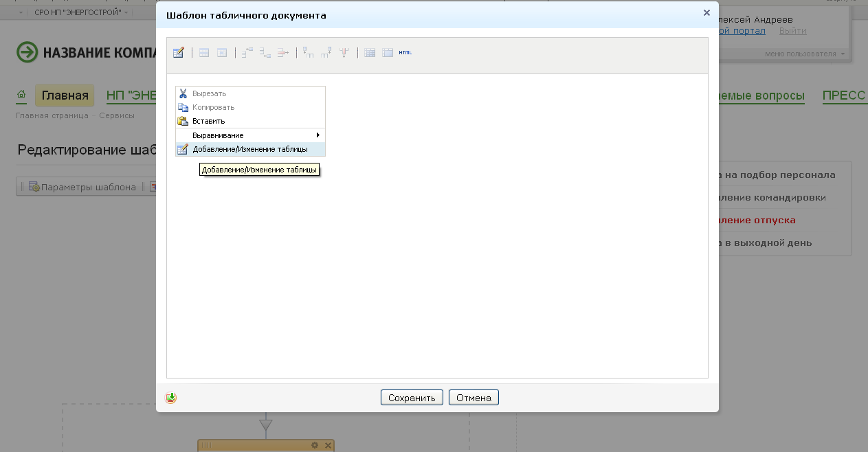Click the insert/edit table toolbar icon

point(178,53)
